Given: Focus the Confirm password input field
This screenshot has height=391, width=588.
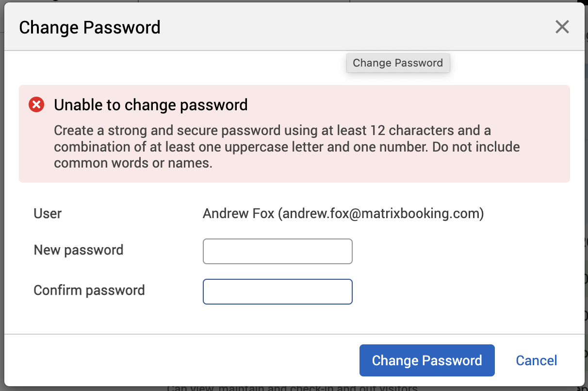Looking at the screenshot, I should click(x=278, y=291).
